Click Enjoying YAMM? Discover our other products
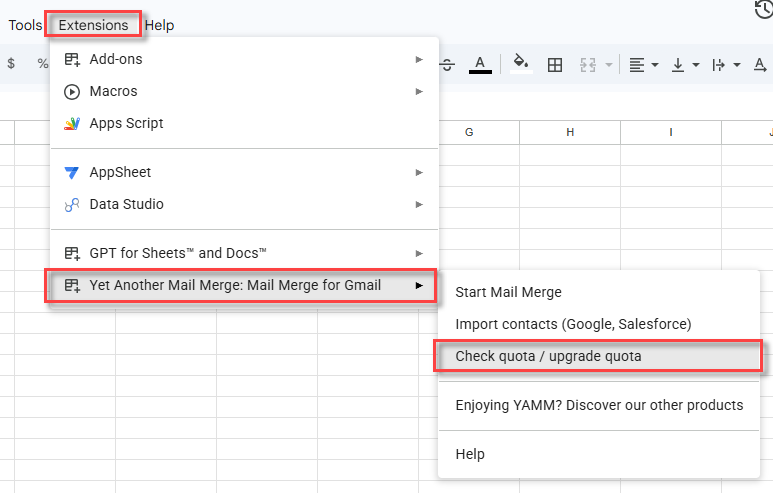 click(599, 405)
